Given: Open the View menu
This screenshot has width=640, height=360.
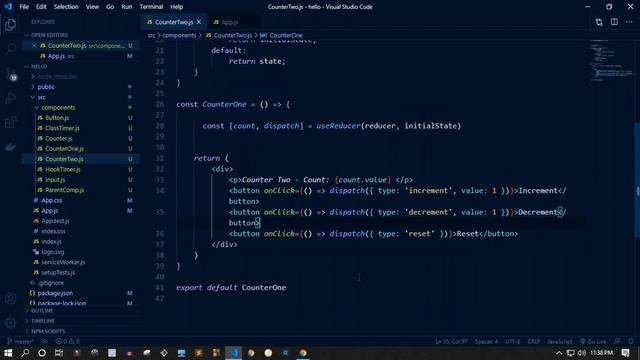Looking at the screenshot, I should pos(92,7).
